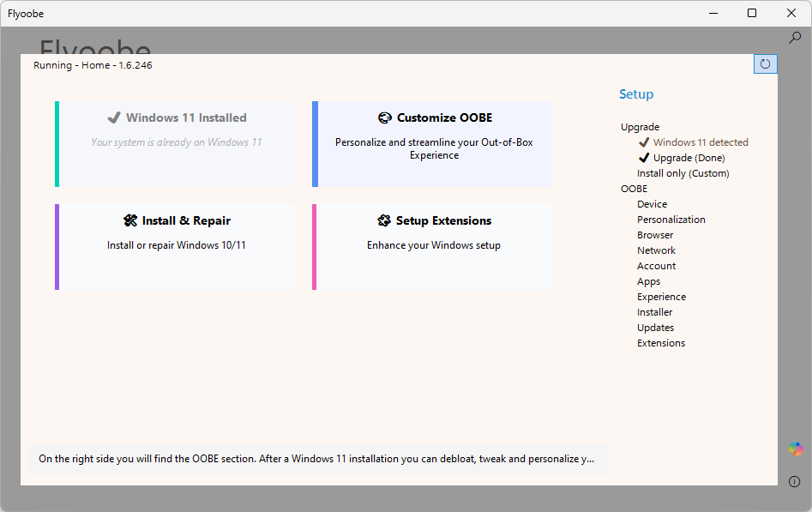Select Install only (Custom) item
The height and width of the screenshot is (512, 812).
click(x=683, y=173)
